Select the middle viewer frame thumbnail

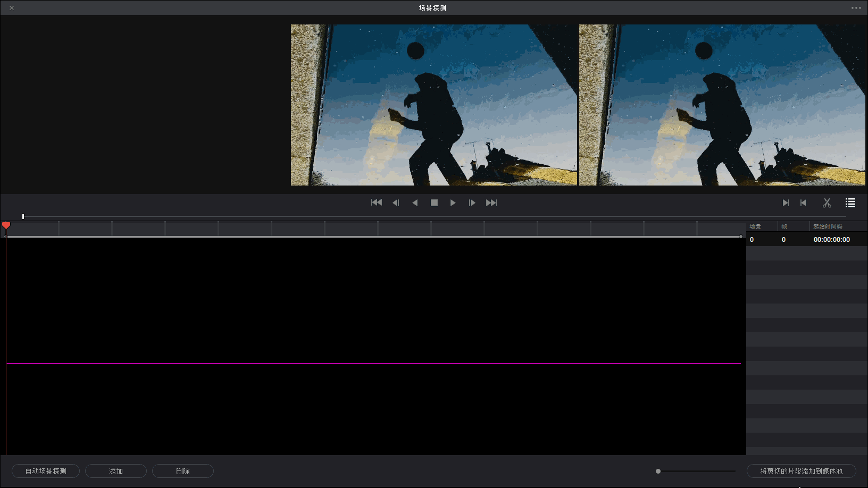pyautogui.click(x=434, y=105)
